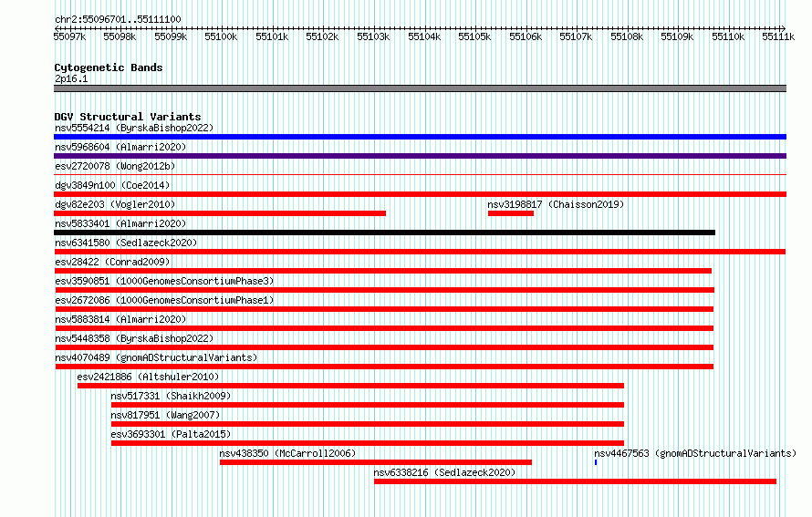The width and height of the screenshot is (812, 517).
Task: Click the 55106k ruler tick label
Action: (x=526, y=36)
